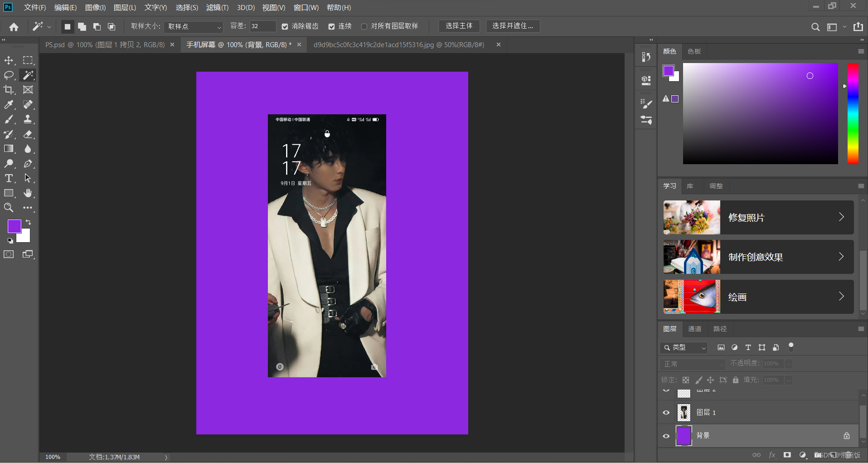Expand the 制作创意效果 learn card
Screen dimensions: 868x463
pyautogui.click(x=758, y=257)
